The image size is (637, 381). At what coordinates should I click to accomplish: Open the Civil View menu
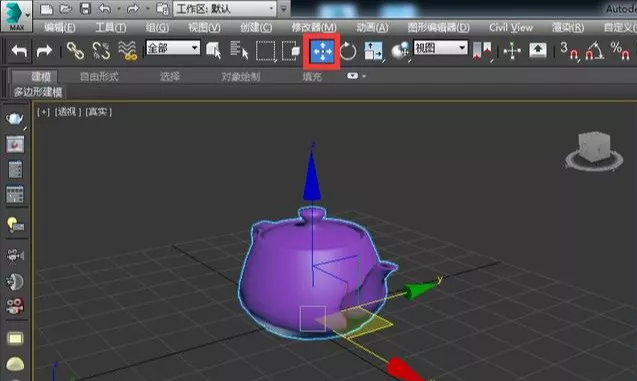coord(511,28)
